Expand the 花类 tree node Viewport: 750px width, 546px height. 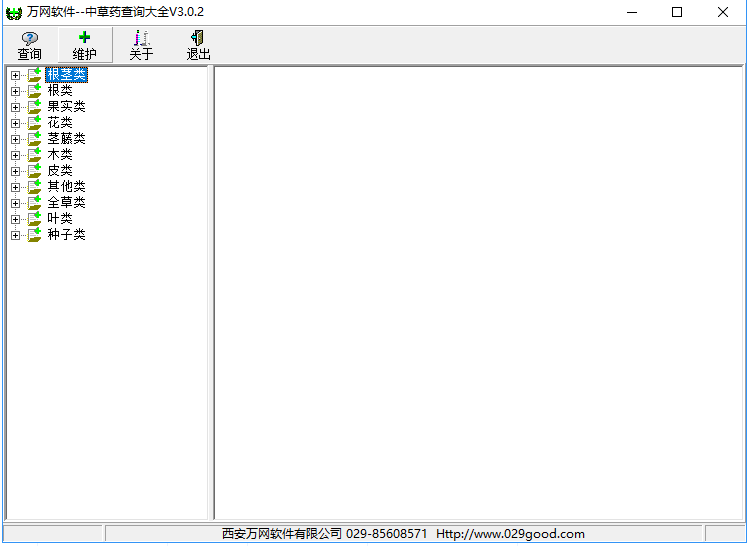point(15,123)
